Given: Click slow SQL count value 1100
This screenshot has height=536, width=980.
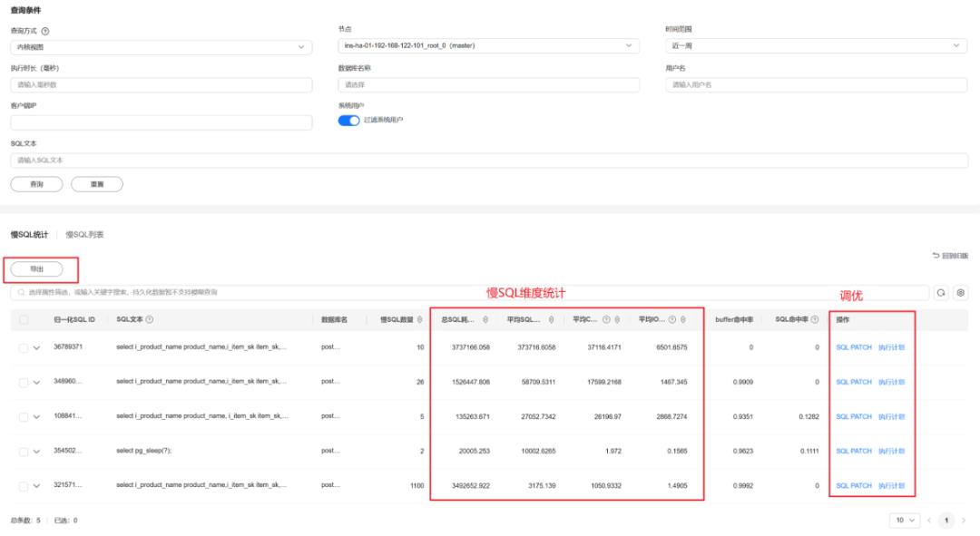Looking at the screenshot, I should 416,485.
